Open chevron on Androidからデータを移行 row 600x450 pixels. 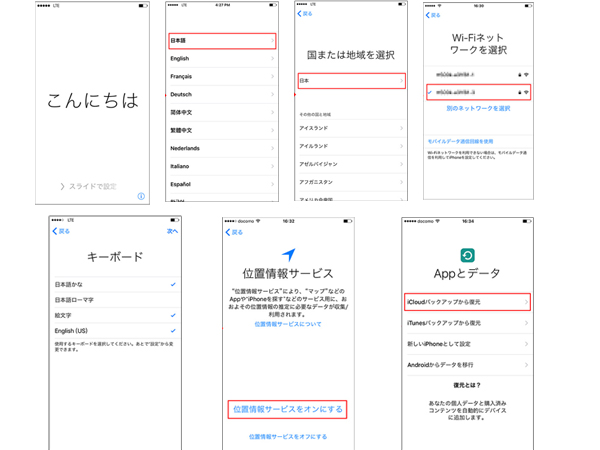point(527,365)
